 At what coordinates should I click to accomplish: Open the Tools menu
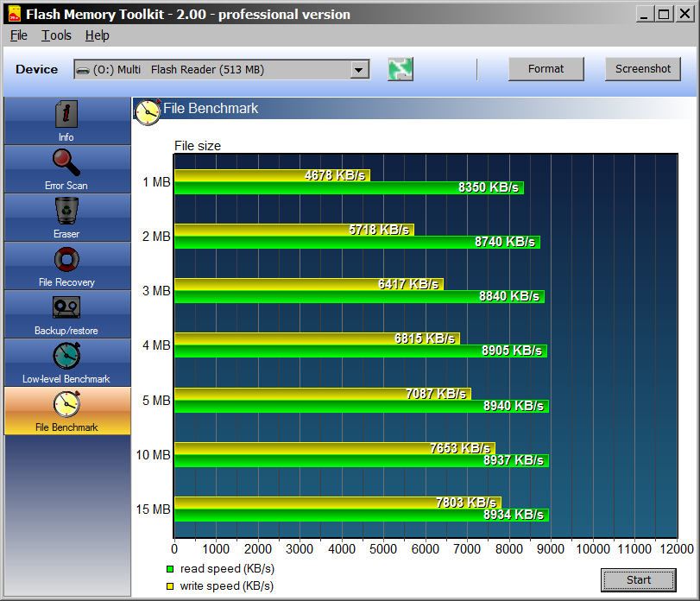[x=57, y=35]
